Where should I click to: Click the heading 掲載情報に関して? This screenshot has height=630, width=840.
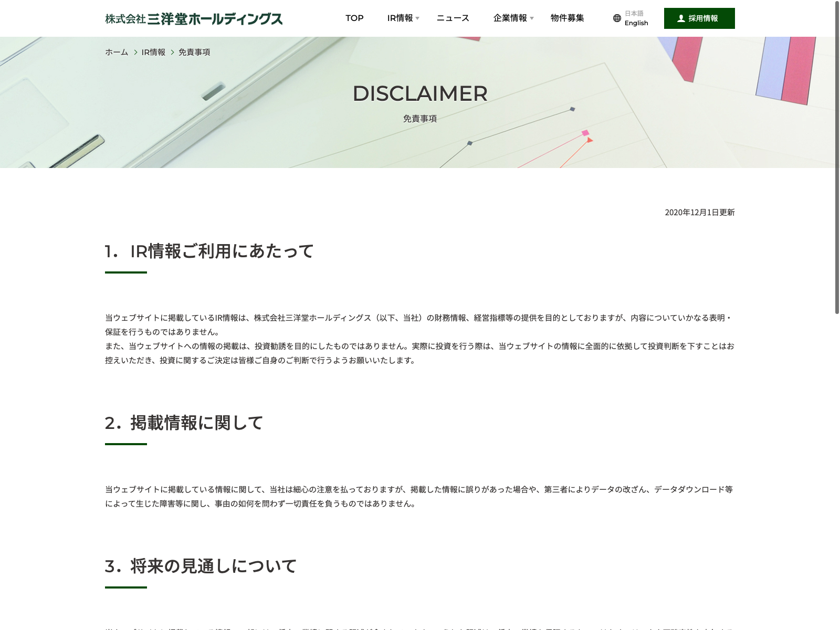tap(184, 423)
